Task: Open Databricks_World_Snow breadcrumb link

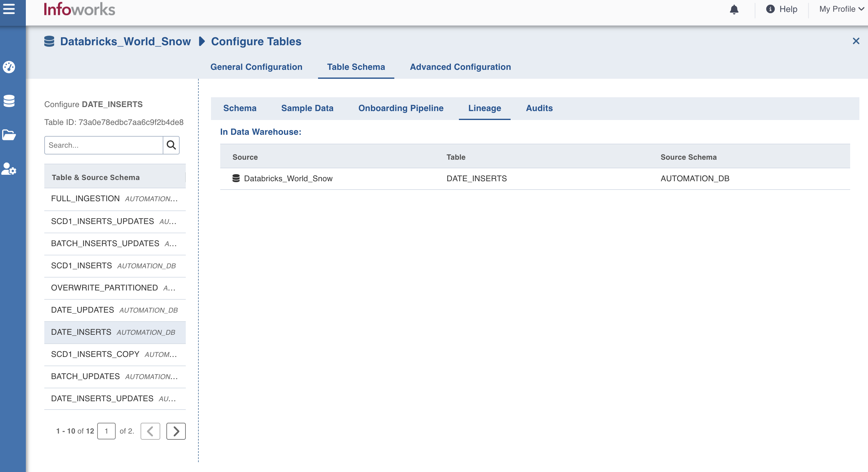Action: coord(125,42)
